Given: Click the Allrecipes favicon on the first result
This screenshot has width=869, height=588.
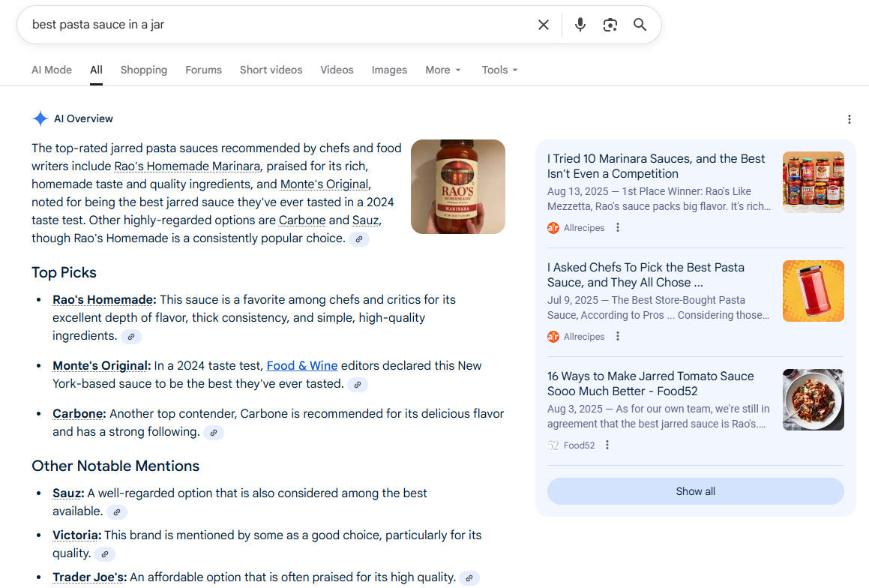Looking at the screenshot, I should (x=553, y=227).
